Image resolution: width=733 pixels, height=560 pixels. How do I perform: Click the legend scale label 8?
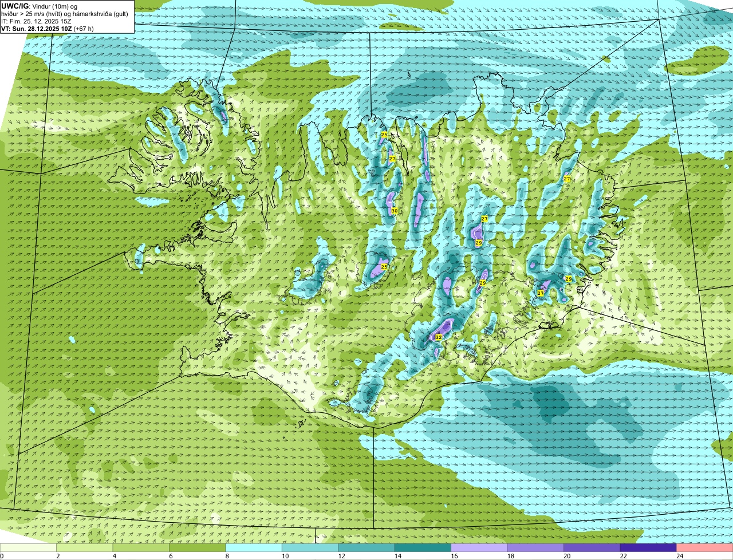227,556
